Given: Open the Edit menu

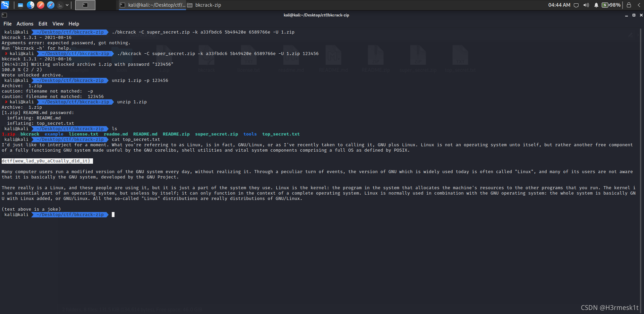Looking at the screenshot, I should point(43,24).
